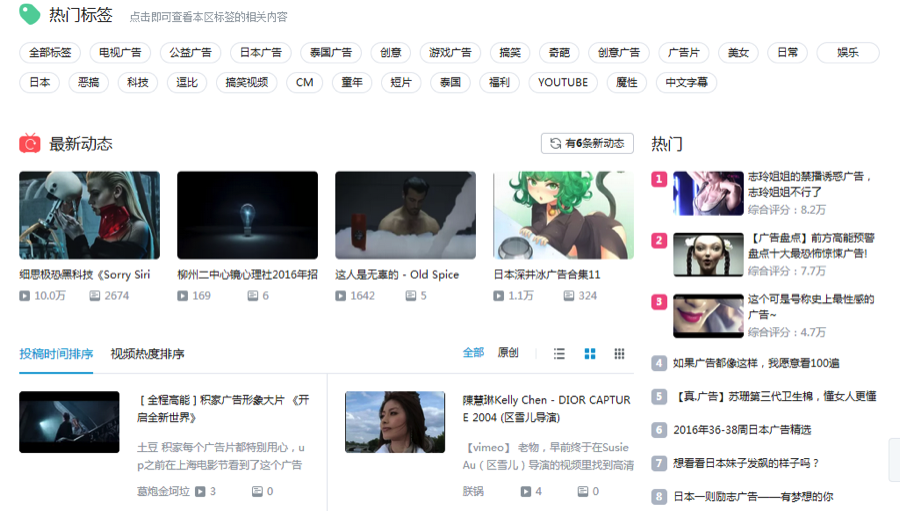The width and height of the screenshot is (900, 512).
Task: Select the 魔性 tag
Action: [x=627, y=82]
